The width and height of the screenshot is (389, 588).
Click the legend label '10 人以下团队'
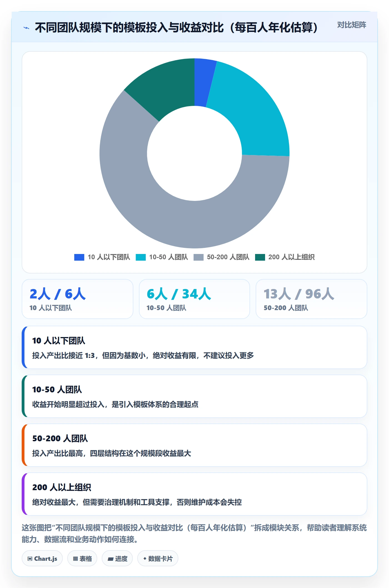(x=109, y=257)
